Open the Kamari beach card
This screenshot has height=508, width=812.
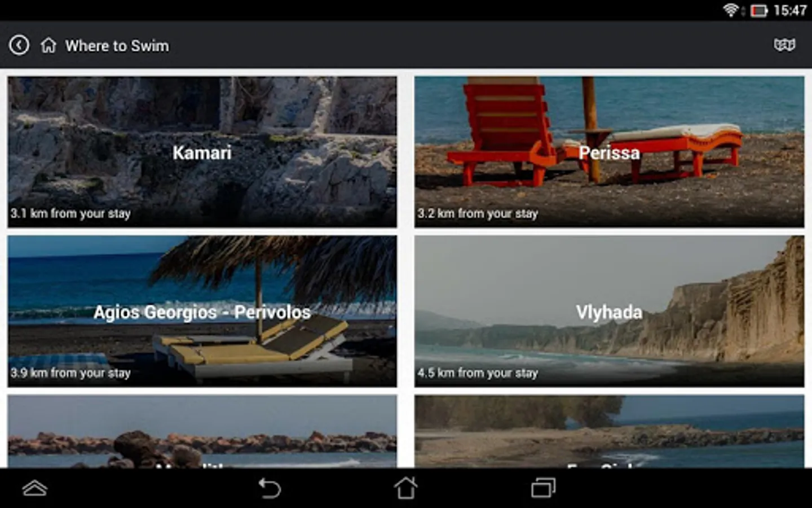coord(202,152)
